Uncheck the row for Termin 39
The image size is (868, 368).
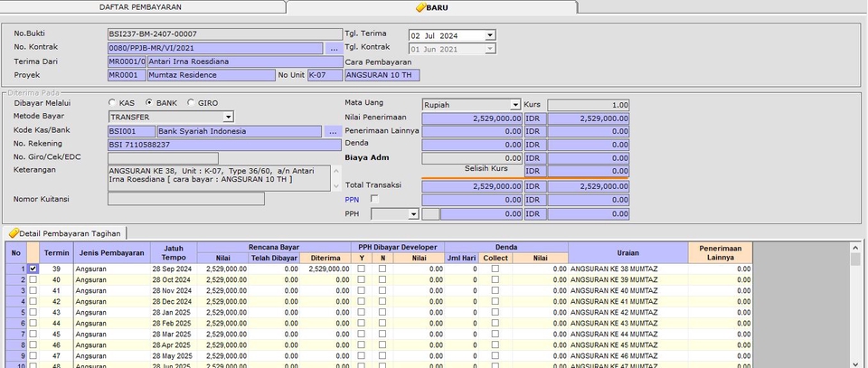pyautogui.click(x=33, y=269)
